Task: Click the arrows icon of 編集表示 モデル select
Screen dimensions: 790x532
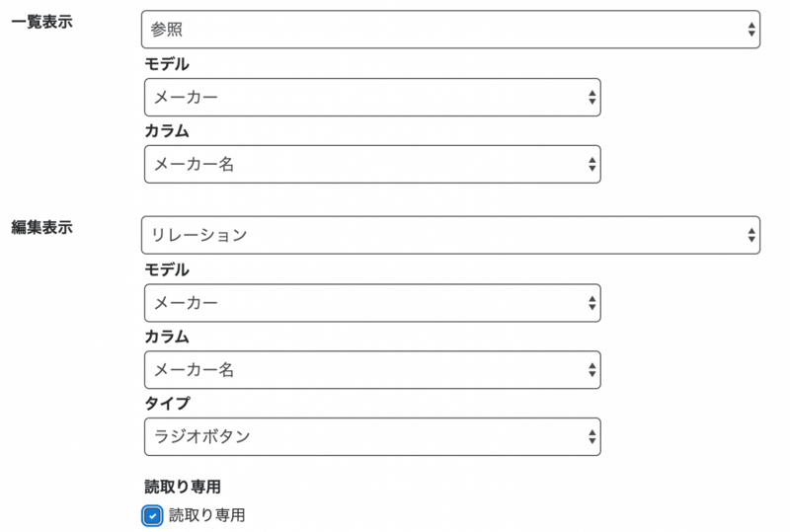Action: [x=592, y=302]
